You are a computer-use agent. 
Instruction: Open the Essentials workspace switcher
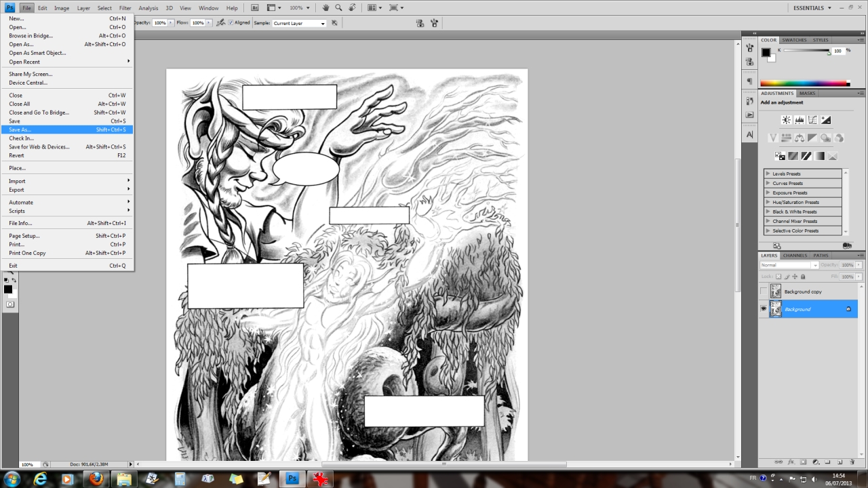pyautogui.click(x=812, y=8)
